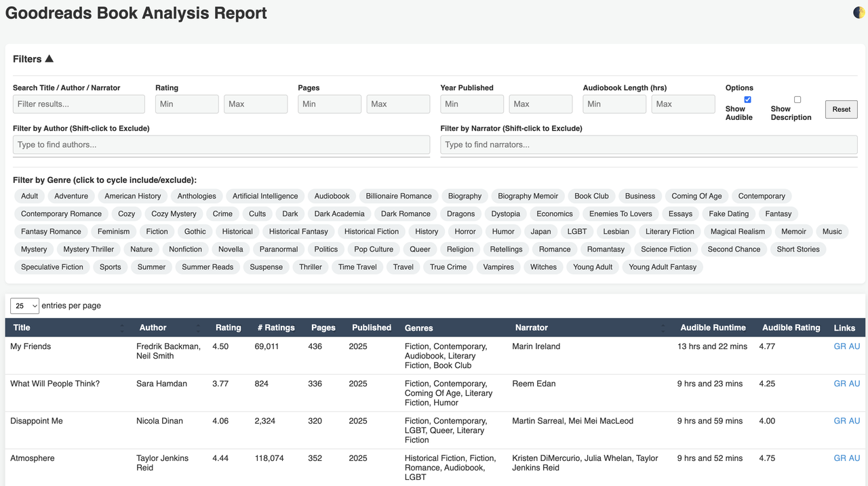Sort by the # Ratings column header
This screenshot has height=486, width=868.
pos(276,327)
